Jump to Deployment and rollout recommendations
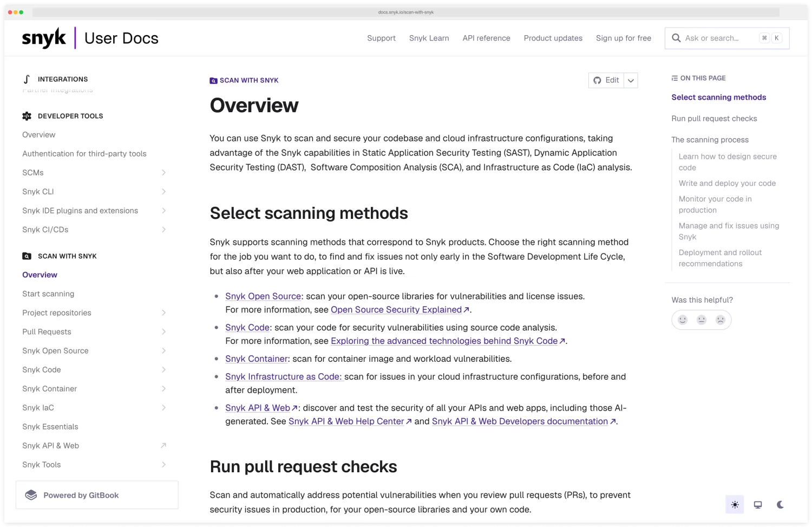The height and width of the screenshot is (527, 812). [x=720, y=258]
